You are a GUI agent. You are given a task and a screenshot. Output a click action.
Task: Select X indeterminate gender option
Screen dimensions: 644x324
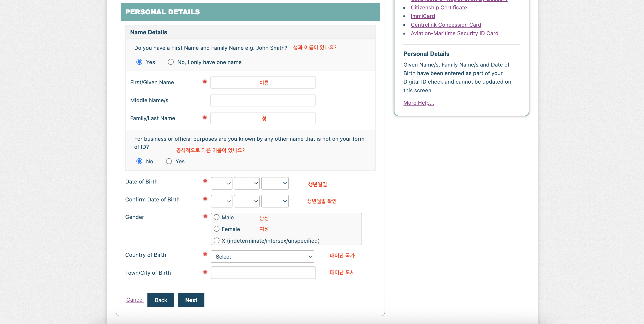tap(217, 241)
